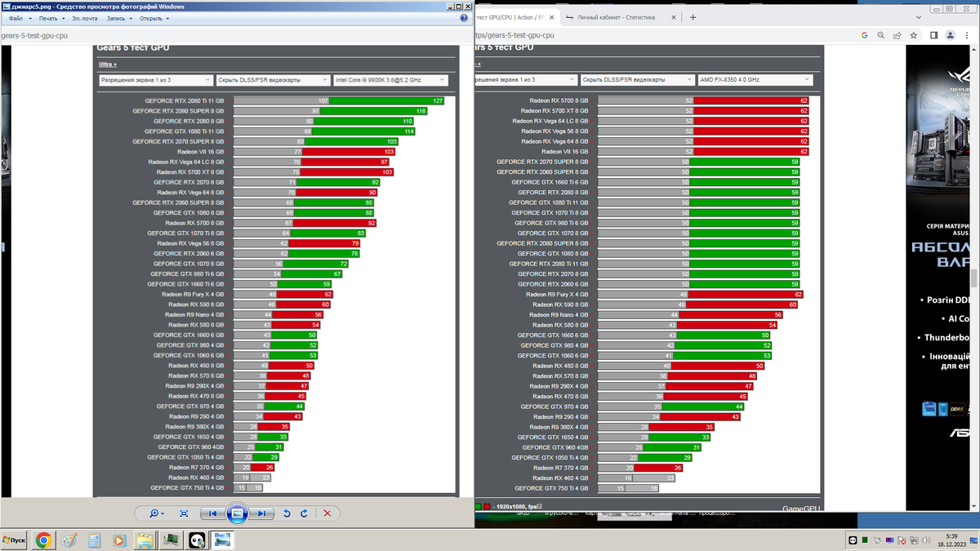Open the Chrome profile icon
The height and width of the screenshot is (551, 980).
click(x=951, y=35)
